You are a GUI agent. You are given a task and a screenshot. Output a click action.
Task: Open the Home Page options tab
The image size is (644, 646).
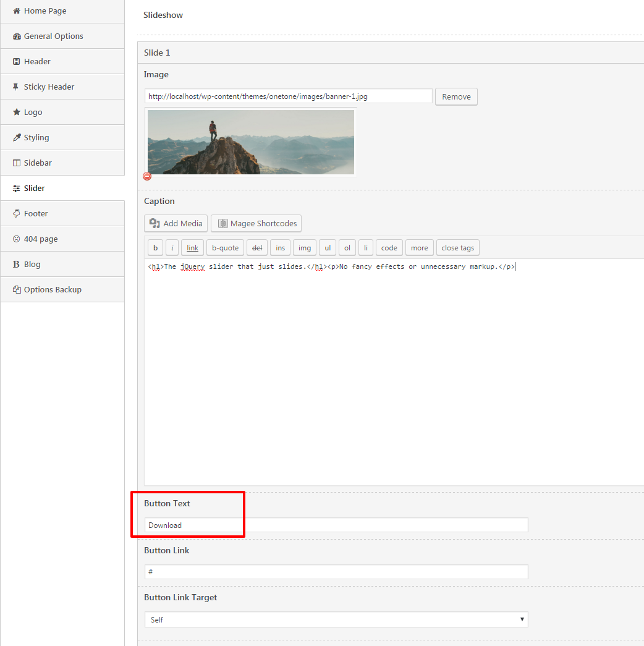pos(62,11)
